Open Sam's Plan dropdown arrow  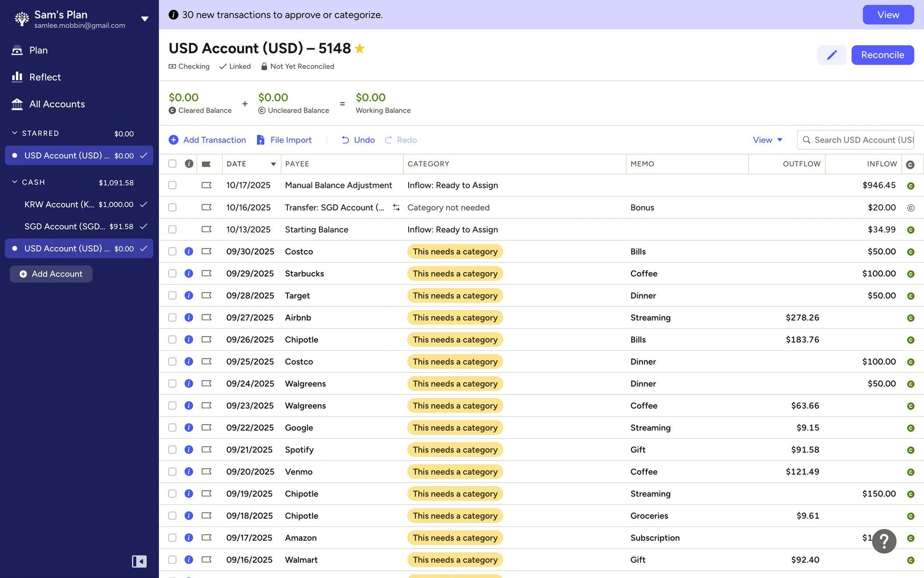click(x=144, y=19)
